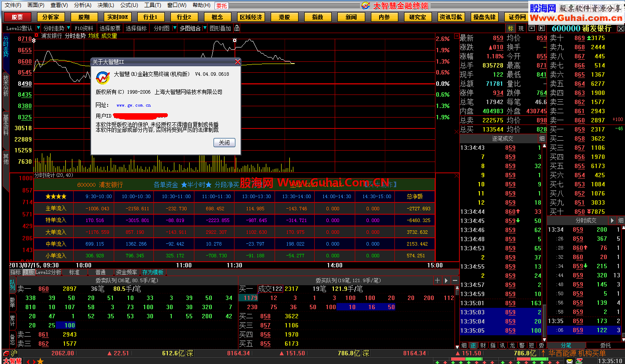Click 图形叠加 in the chart toolbar
Viewport: 625px width, 364px height.
(220, 28)
